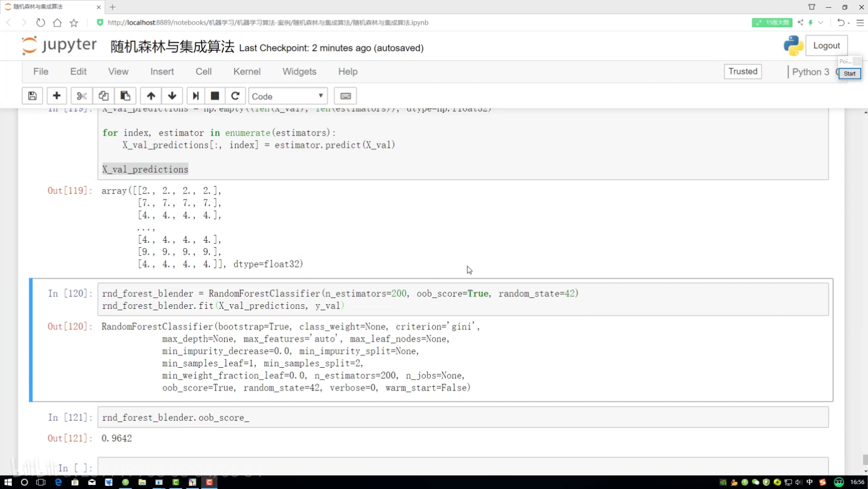Expand the chevron next to the lightning icon

[820, 22]
